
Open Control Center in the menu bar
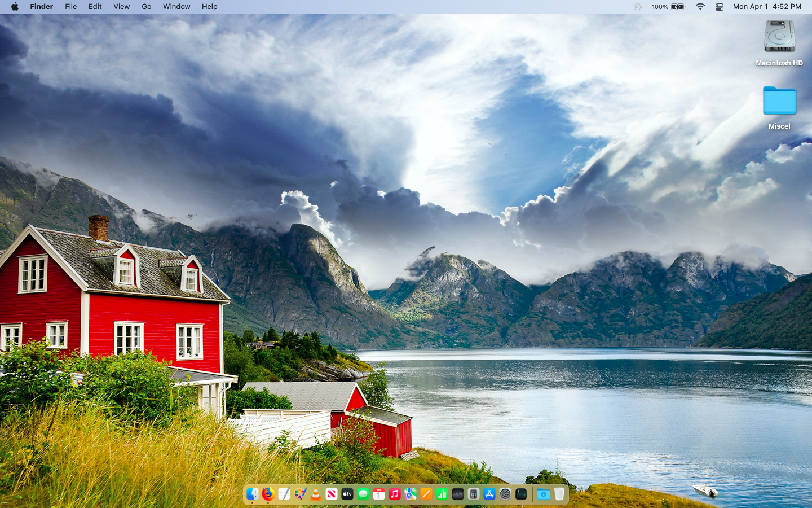point(720,7)
